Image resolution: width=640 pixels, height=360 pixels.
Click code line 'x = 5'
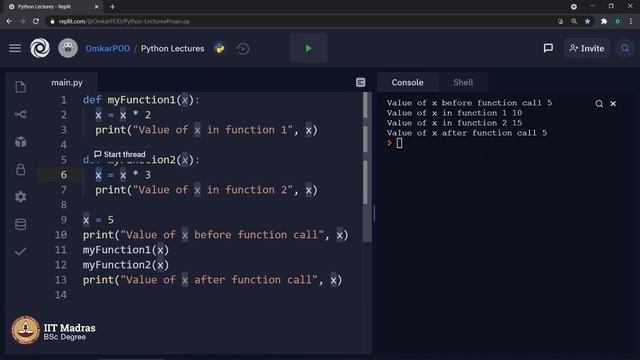click(x=98, y=220)
